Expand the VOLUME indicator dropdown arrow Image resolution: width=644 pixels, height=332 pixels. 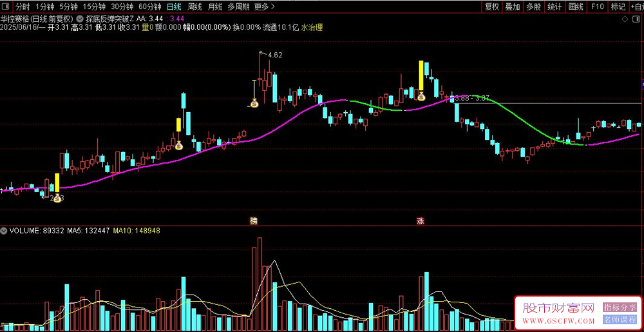coord(4,231)
